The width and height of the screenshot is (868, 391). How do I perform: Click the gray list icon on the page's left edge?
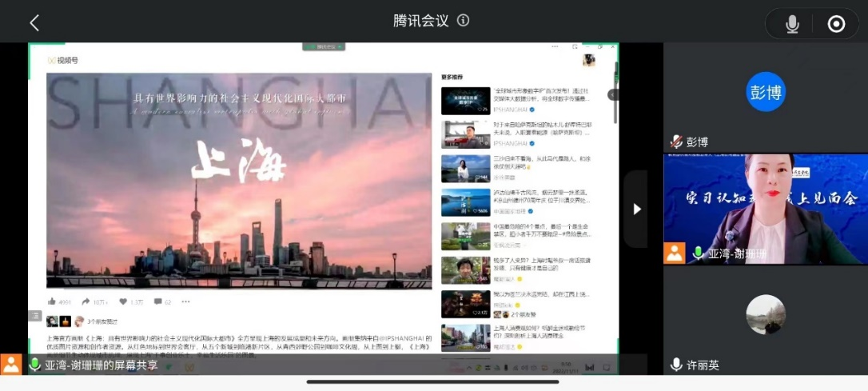(x=35, y=316)
